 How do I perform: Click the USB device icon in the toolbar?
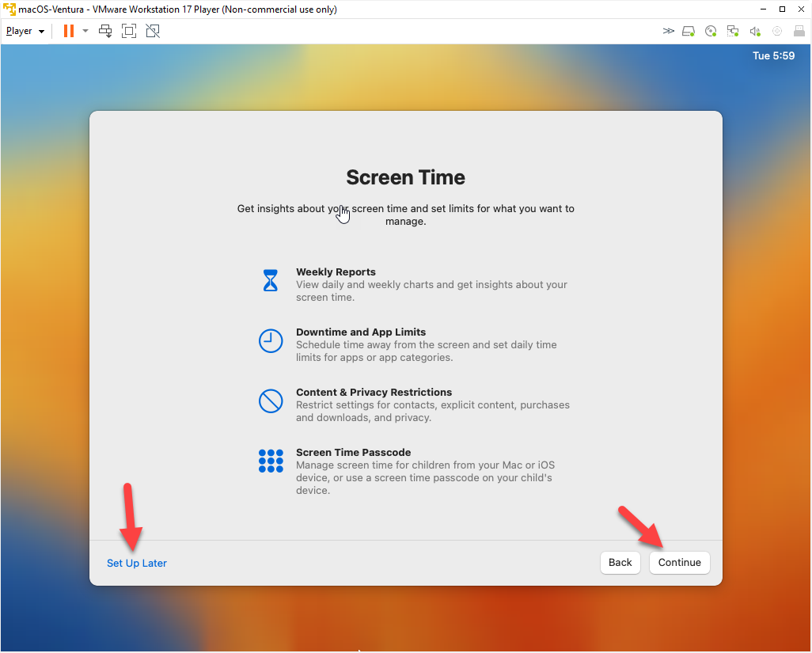tap(798, 31)
